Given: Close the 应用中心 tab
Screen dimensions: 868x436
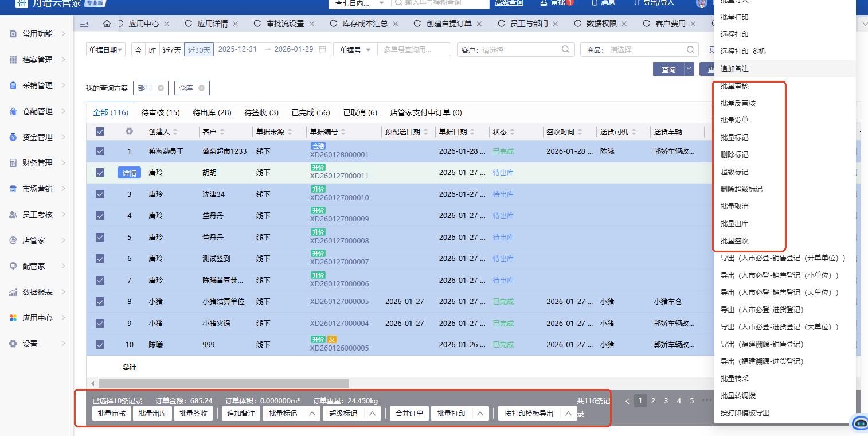Looking at the screenshot, I should pos(166,24).
